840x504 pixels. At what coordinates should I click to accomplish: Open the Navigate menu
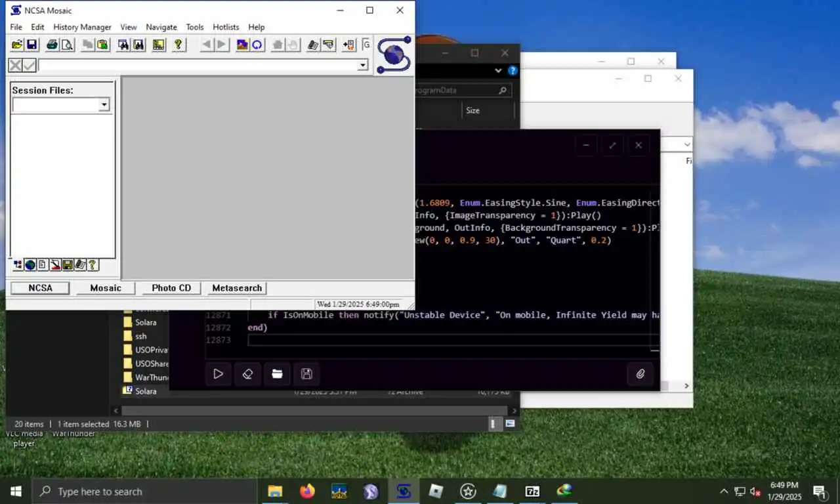pos(161,27)
